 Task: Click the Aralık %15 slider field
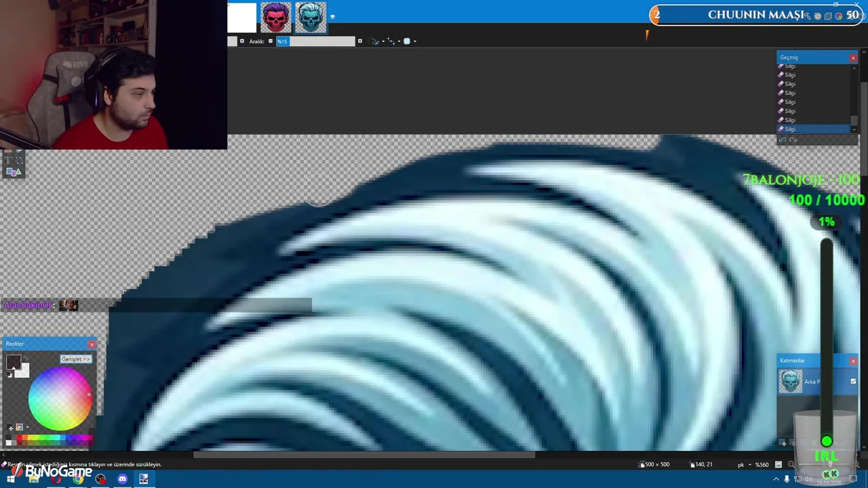pyautogui.click(x=315, y=41)
